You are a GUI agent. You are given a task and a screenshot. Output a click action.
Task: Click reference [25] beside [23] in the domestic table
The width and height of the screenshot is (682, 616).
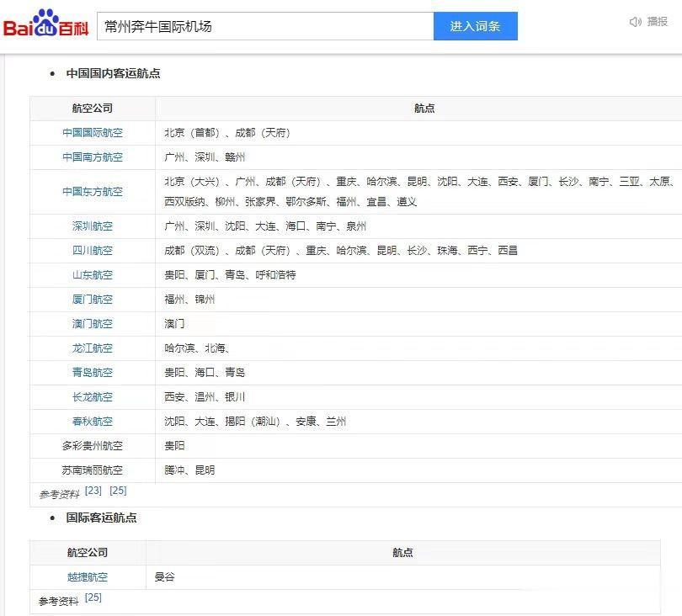point(118,491)
